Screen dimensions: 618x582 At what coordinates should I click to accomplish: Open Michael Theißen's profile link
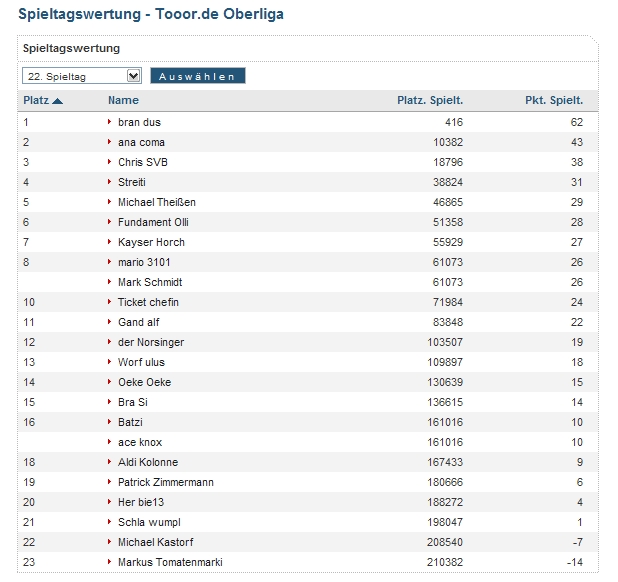point(157,202)
